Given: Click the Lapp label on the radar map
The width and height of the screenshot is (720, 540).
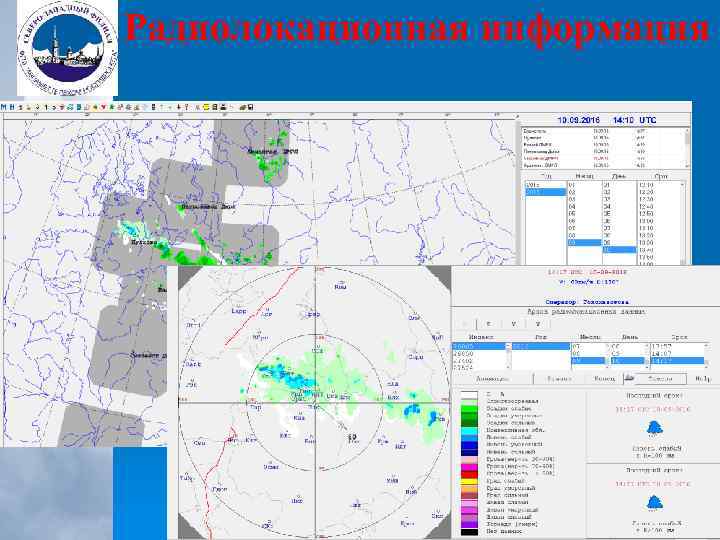Looking at the screenshot, I should point(239,311).
